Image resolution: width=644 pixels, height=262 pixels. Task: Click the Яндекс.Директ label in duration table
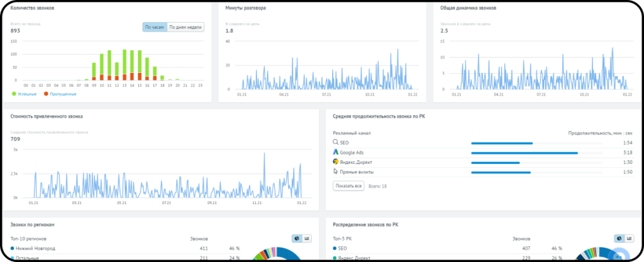tap(357, 162)
